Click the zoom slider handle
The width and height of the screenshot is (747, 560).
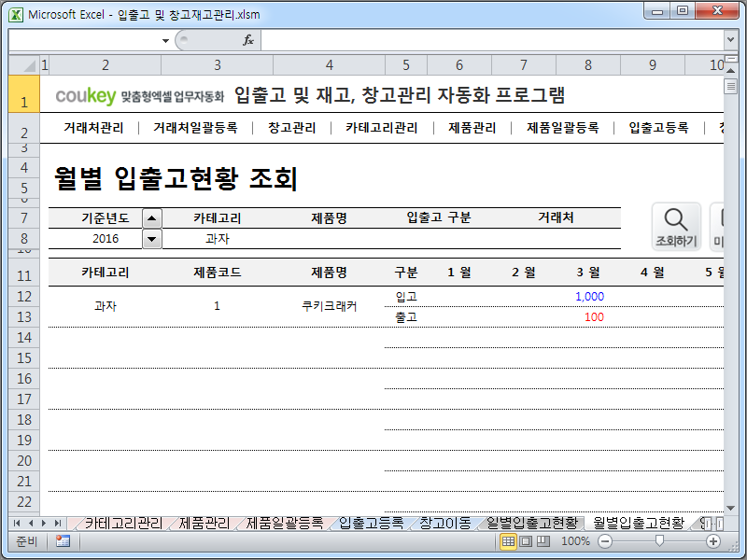(x=659, y=541)
